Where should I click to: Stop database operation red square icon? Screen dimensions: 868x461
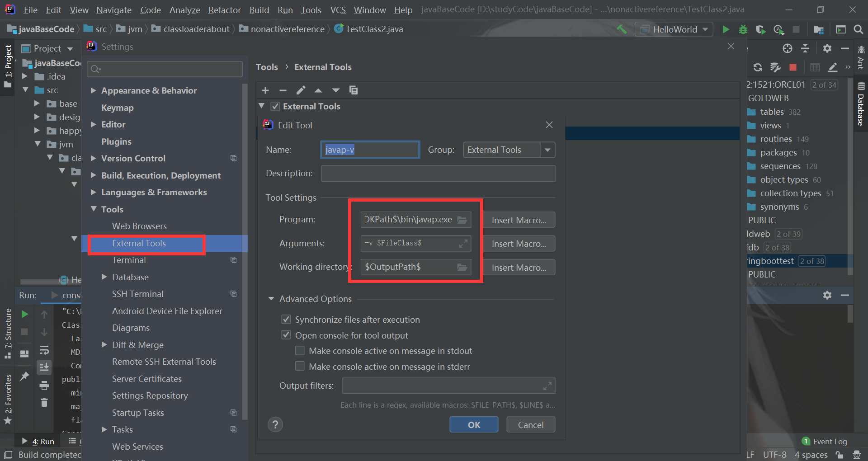pos(793,67)
